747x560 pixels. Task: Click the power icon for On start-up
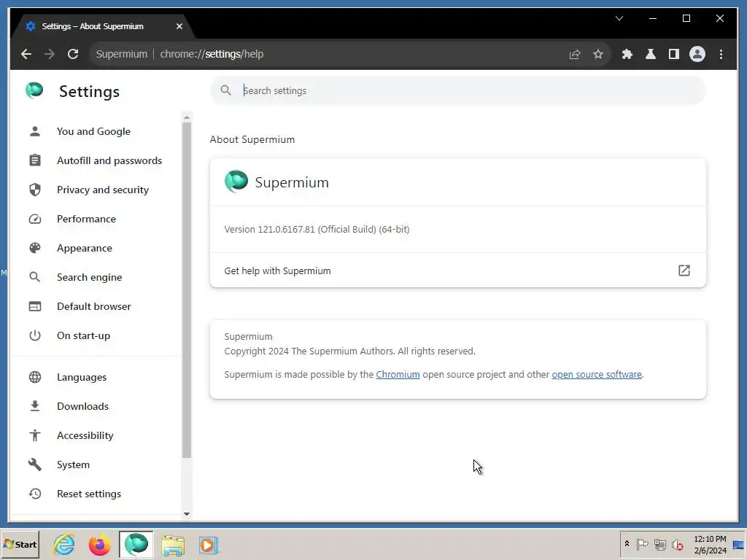35,335
